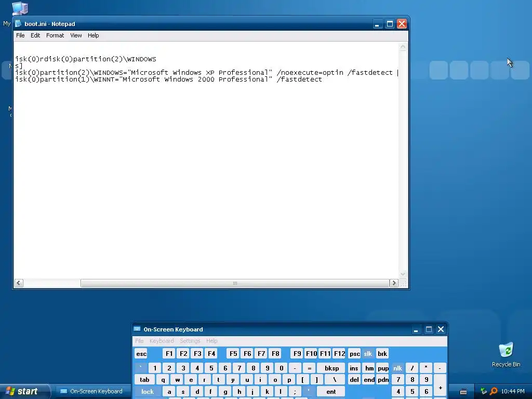Click the F12 key on On-Screen Keyboard
Screen dimensions: 532x399
(339, 353)
